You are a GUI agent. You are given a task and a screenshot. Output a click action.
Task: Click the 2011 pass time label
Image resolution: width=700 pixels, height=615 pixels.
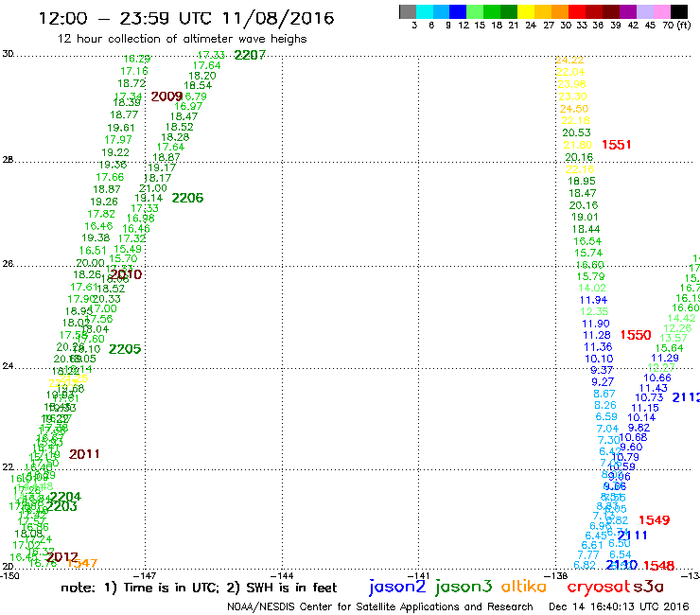[x=84, y=454]
